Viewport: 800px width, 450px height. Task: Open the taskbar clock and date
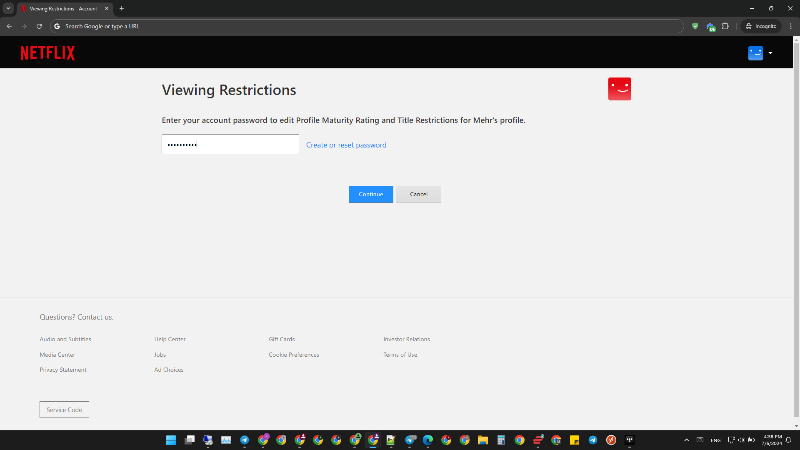772,440
